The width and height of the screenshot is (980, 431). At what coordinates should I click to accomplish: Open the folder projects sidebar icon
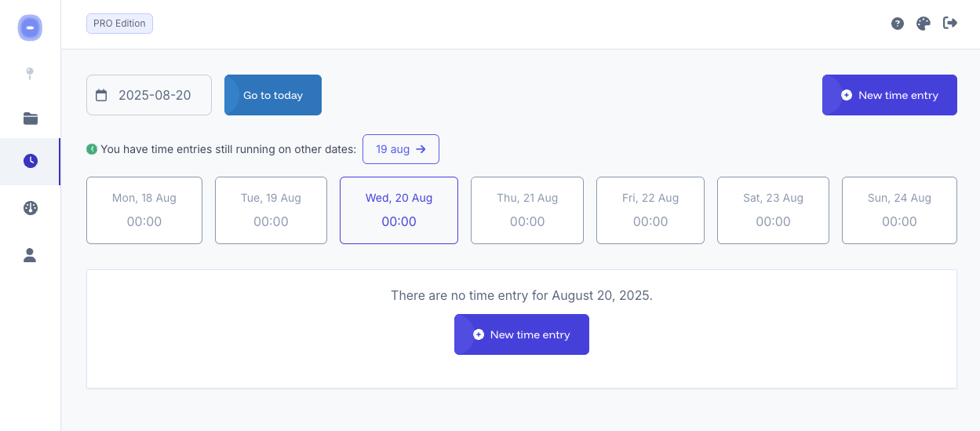(x=31, y=119)
